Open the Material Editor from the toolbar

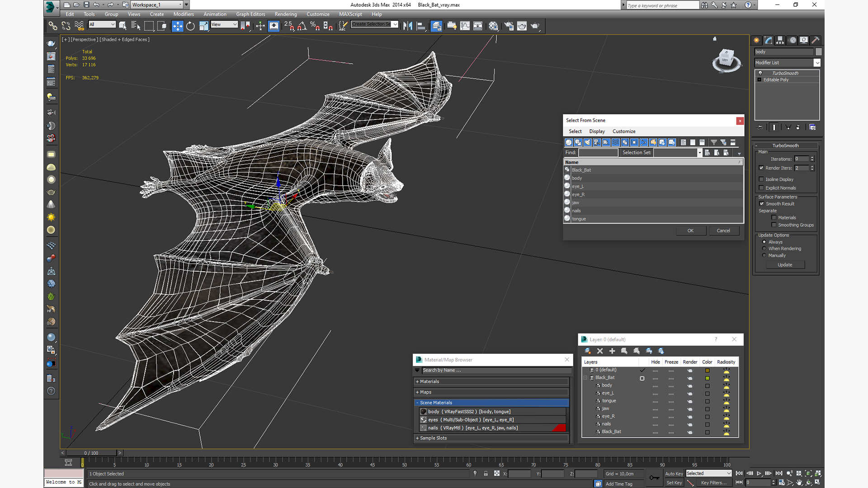(x=493, y=26)
